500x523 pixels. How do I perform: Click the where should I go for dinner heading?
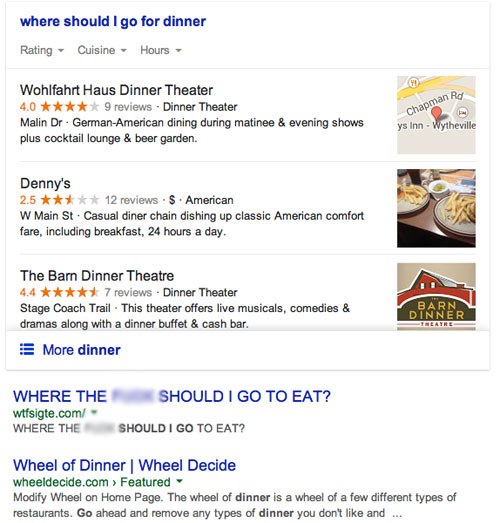tap(113, 21)
